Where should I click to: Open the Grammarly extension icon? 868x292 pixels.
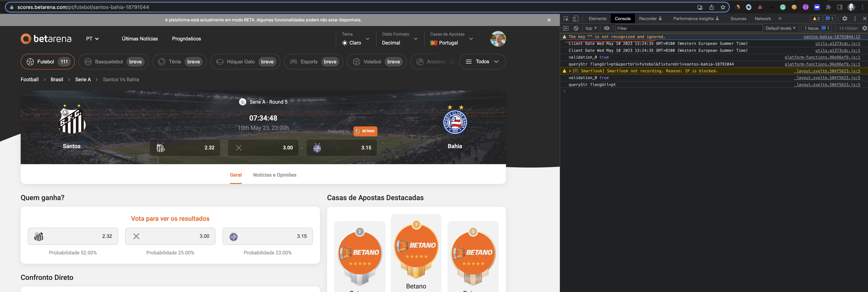(x=783, y=7)
